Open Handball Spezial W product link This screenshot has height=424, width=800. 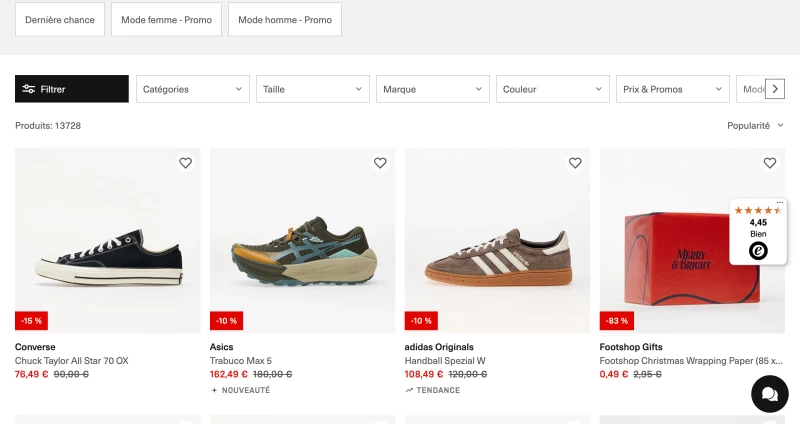click(x=445, y=361)
